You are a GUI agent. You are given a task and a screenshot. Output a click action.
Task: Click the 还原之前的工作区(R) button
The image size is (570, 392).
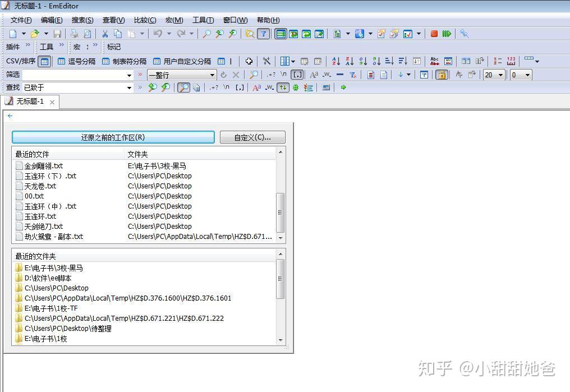point(113,137)
